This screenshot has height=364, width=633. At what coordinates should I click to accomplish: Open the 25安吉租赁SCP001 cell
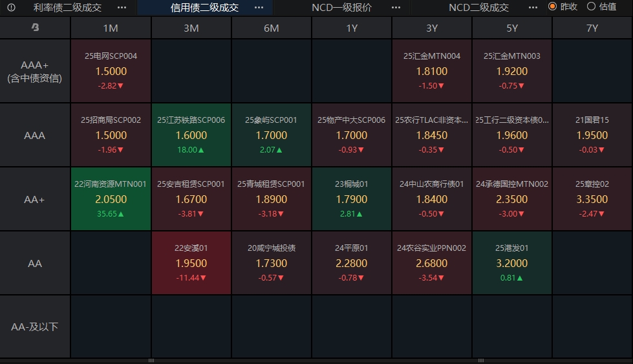pyautogui.click(x=191, y=199)
